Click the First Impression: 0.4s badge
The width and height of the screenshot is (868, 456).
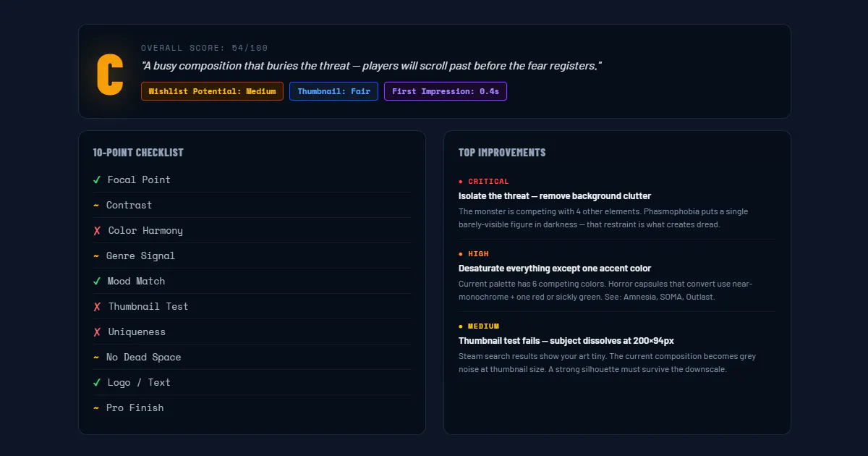coord(446,91)
